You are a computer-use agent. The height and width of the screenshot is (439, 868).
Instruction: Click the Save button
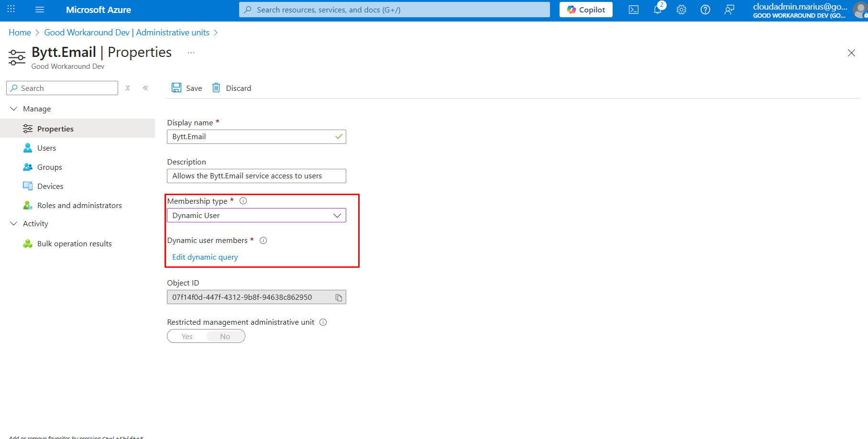(187, 88)
